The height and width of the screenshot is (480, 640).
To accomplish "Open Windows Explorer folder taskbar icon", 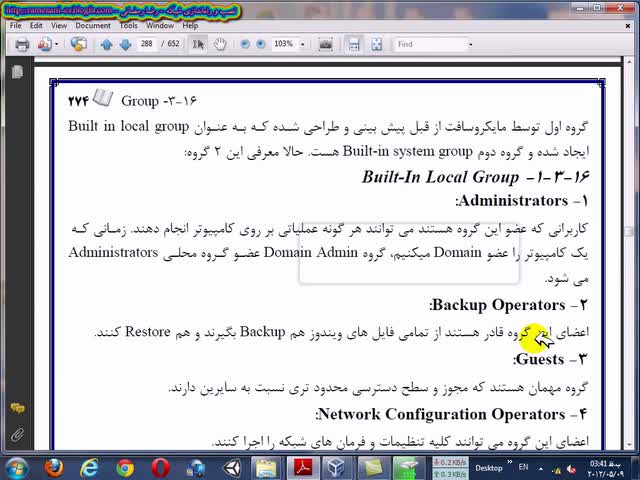I will pyautogui.click(x=266, y=468).
